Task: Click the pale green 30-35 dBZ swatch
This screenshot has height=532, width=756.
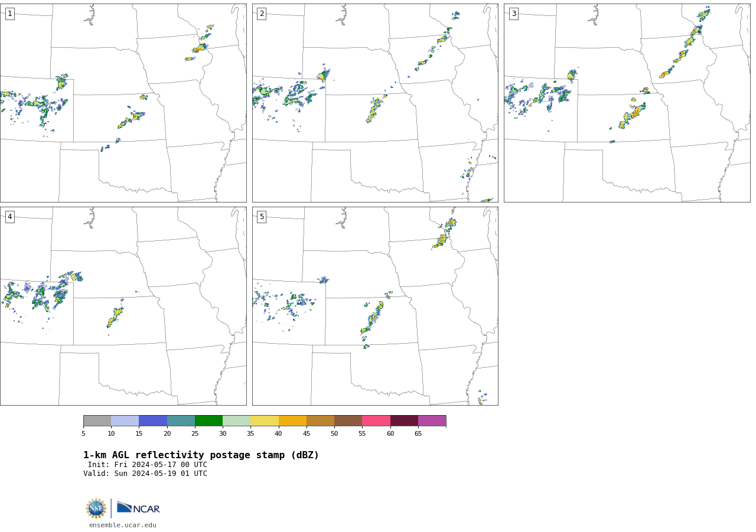Action: (x=236, y=420)
